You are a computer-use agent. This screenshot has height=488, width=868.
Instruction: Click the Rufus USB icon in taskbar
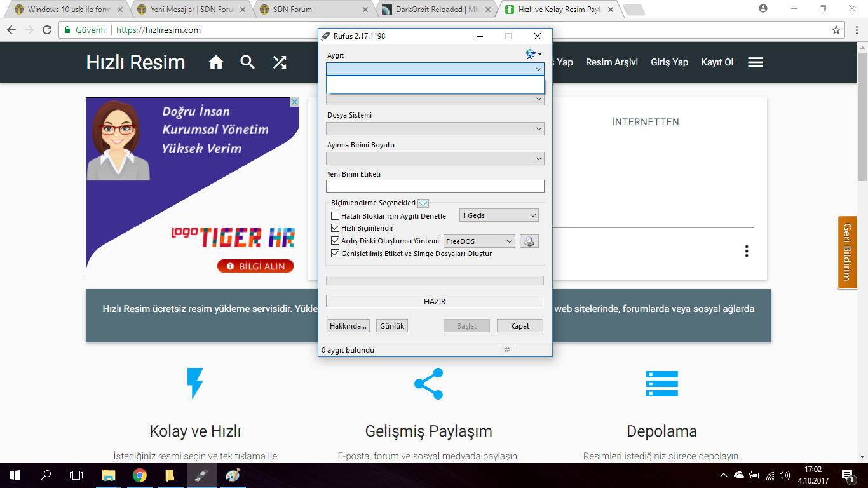(x=202, y=475)
